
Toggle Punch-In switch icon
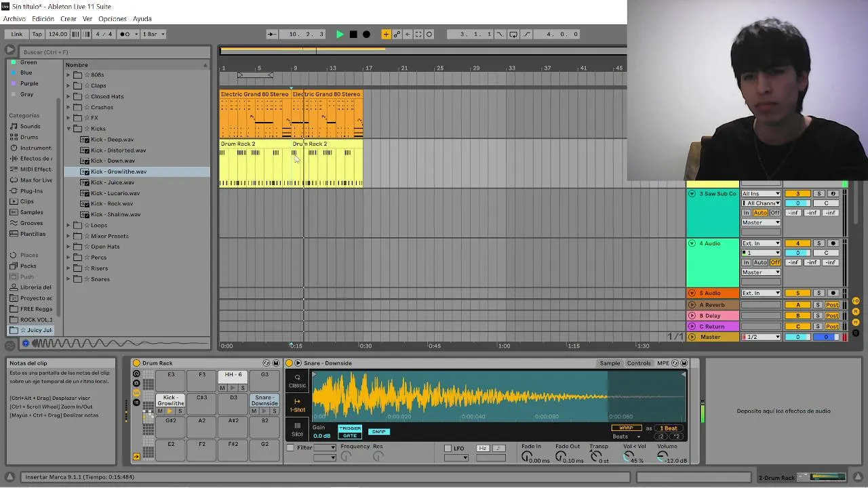point(500,34)
